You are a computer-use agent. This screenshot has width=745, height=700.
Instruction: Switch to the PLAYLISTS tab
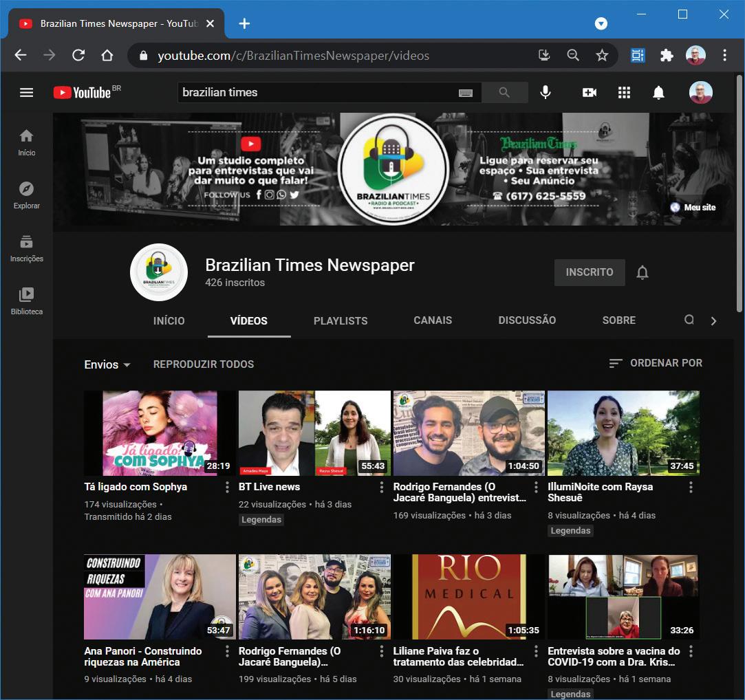tap(341, 320)
